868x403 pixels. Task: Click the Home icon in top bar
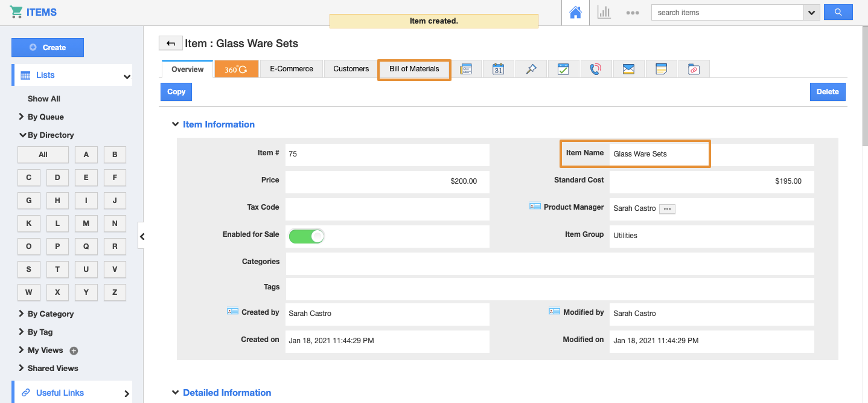click(x=575, y=13)
